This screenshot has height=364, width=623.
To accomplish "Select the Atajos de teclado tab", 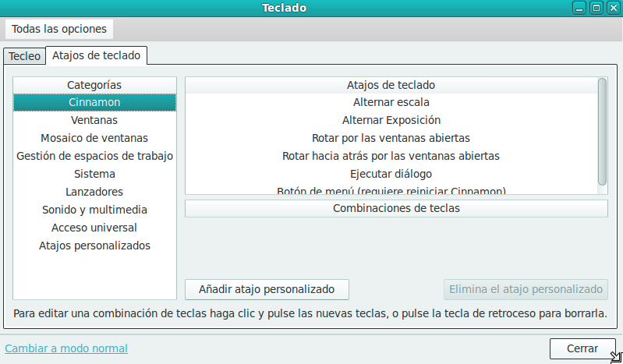I will pyautogui.click(x=96, y=55).
